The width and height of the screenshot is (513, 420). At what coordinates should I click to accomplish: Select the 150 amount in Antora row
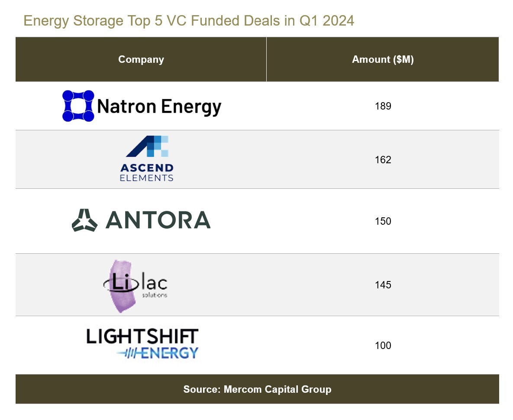point(383,221)
